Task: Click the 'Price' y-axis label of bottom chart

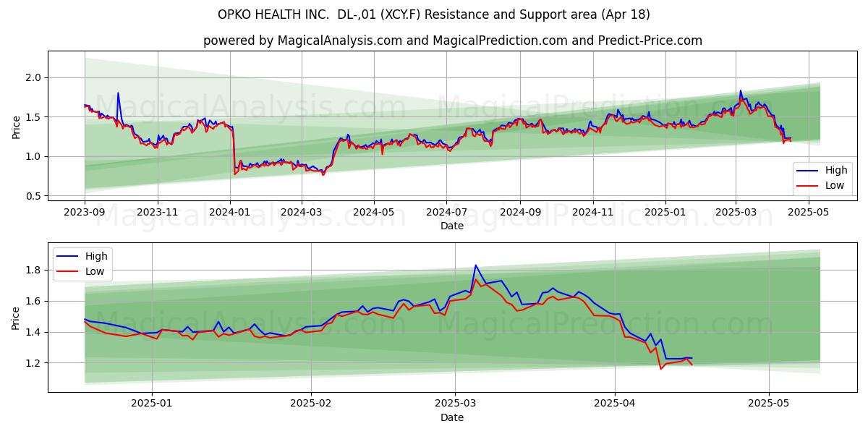Action: pyautogui.click(x=16, y=318)
